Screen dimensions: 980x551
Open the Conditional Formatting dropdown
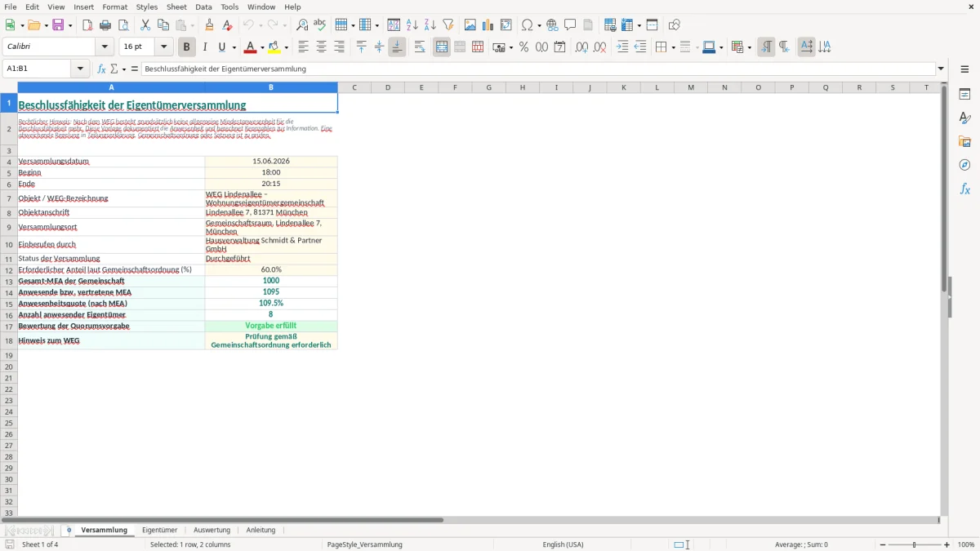749,47
